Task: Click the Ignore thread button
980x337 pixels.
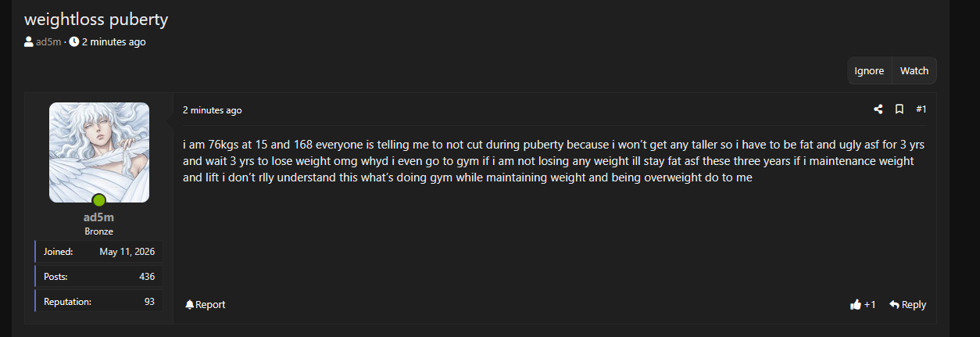Action: point(869,70)
